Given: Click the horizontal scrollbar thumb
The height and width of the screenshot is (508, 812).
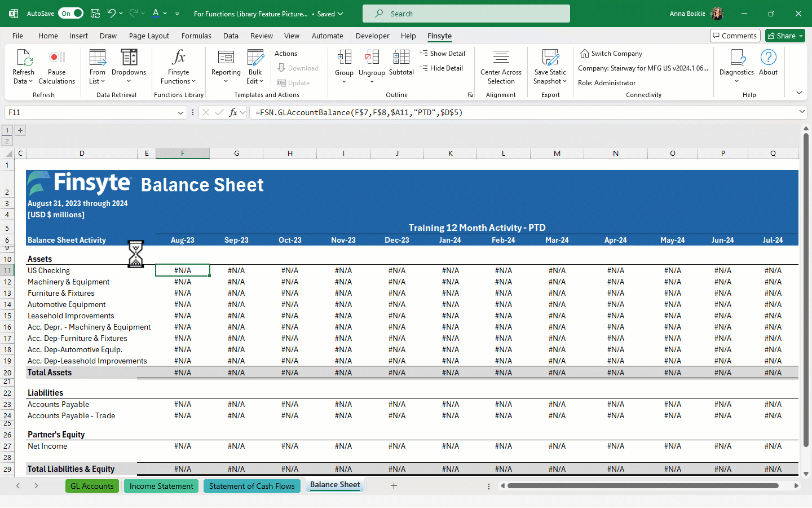Looking at the screenshot, I should point(643,485).
